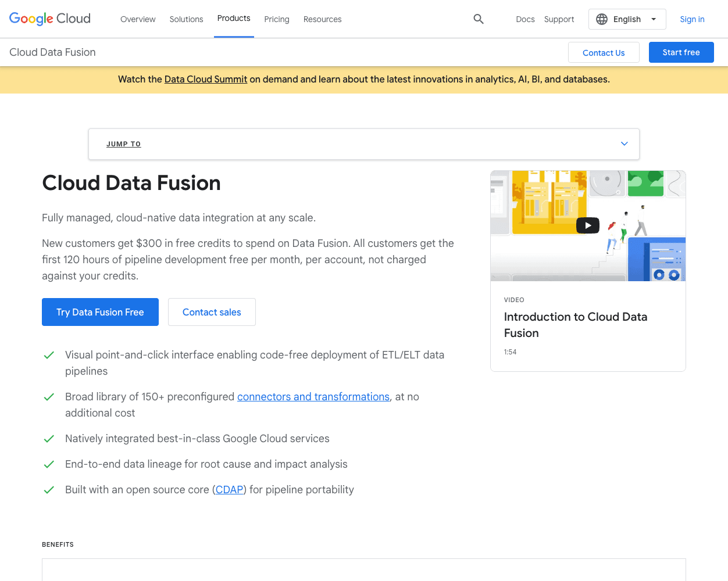This screenshot has height=581, width=728.
Task: Click the Sign in link
Action: point(692,19)
